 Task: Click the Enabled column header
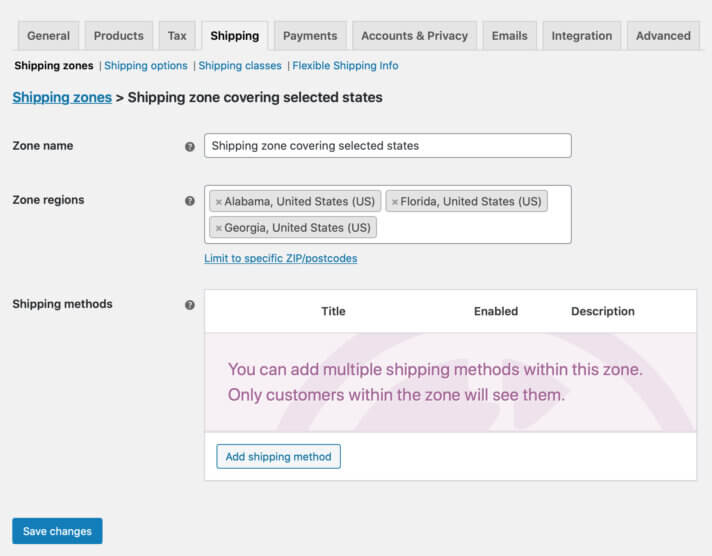496,311
